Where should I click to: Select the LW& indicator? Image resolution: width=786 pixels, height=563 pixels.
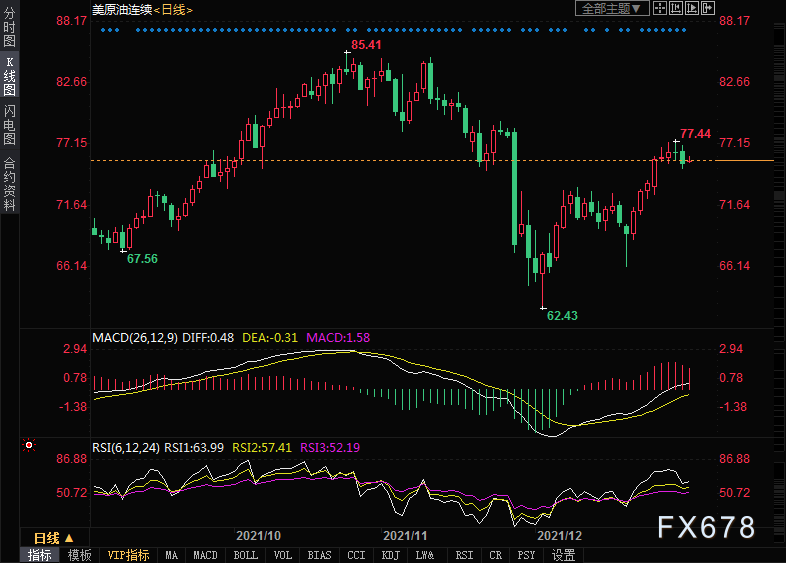point(425,555)
